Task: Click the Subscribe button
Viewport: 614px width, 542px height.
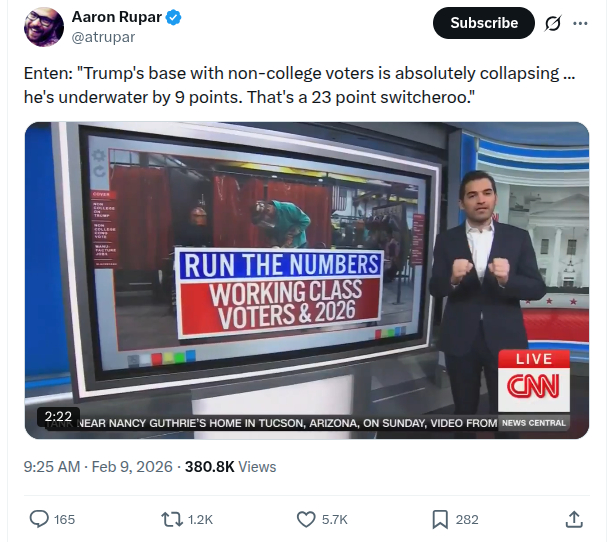Action: (x=484, y=23)
